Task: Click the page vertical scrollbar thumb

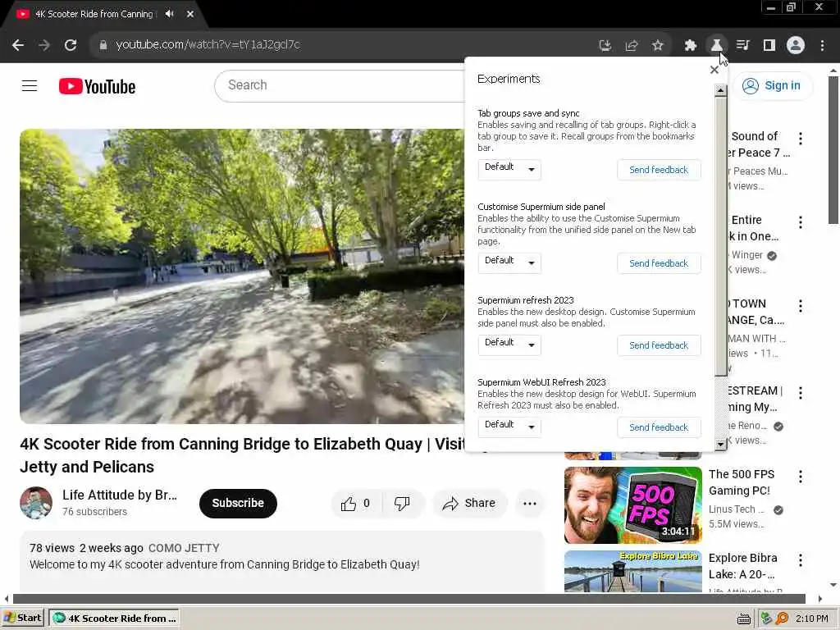Action: click(833, 150)
